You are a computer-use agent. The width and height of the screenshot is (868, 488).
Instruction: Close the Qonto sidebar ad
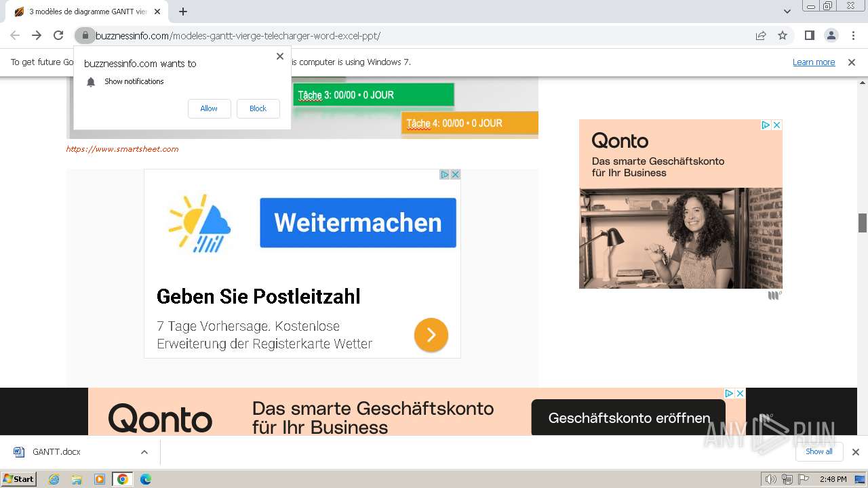[777, 125]
